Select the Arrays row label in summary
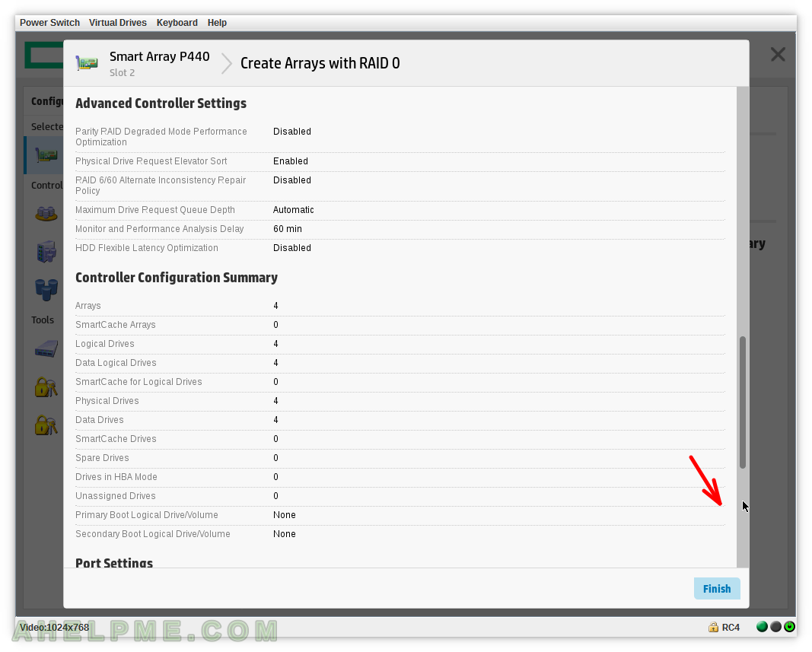 [88, 306]
